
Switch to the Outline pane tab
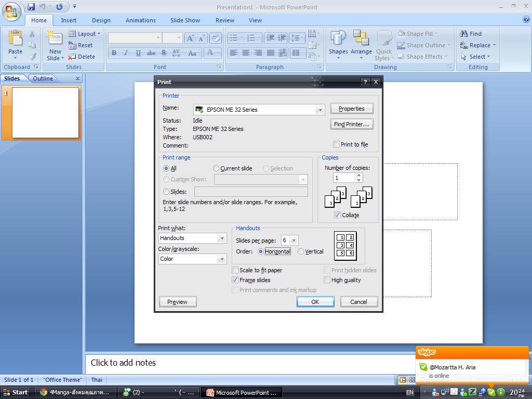[x=43, y=78]
